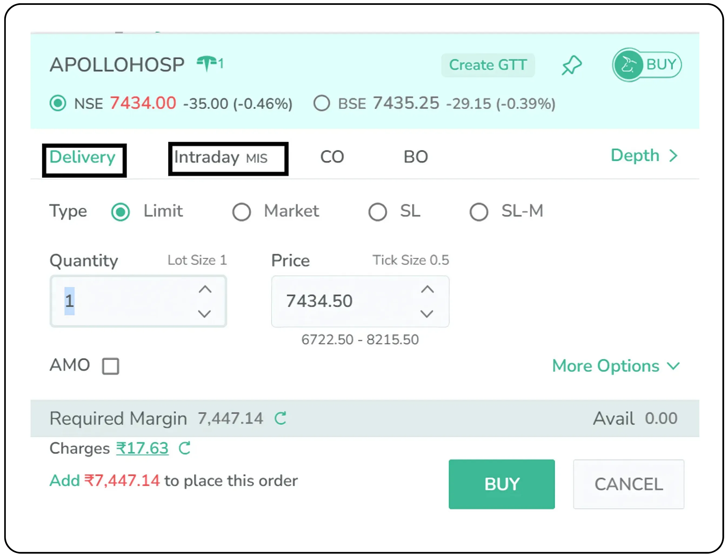Switch to the CO tab
The height and width of the screenshot is (560, 728).
point(332,157)
